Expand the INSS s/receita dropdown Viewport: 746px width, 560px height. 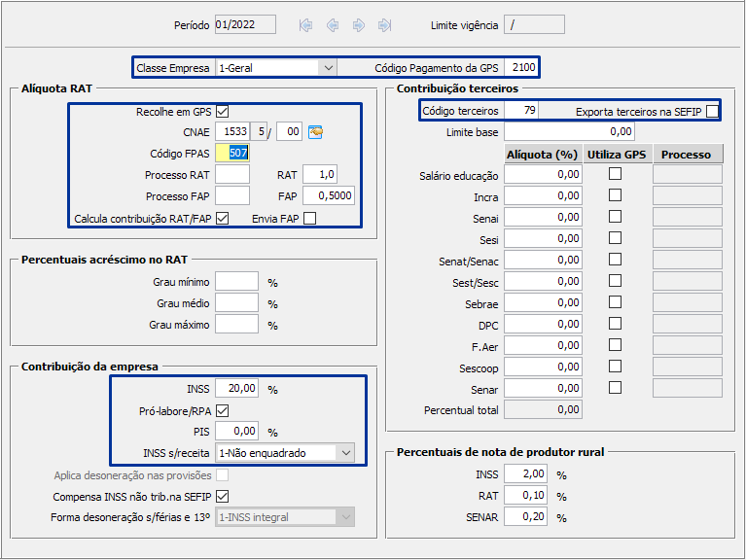coord(345,453)
